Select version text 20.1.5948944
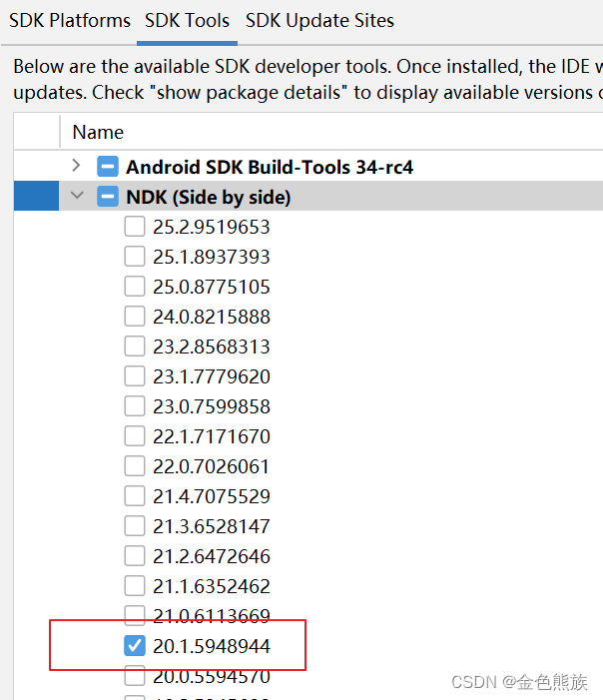The height and width of the screenshot is (700, 603). tap(212, 646)
